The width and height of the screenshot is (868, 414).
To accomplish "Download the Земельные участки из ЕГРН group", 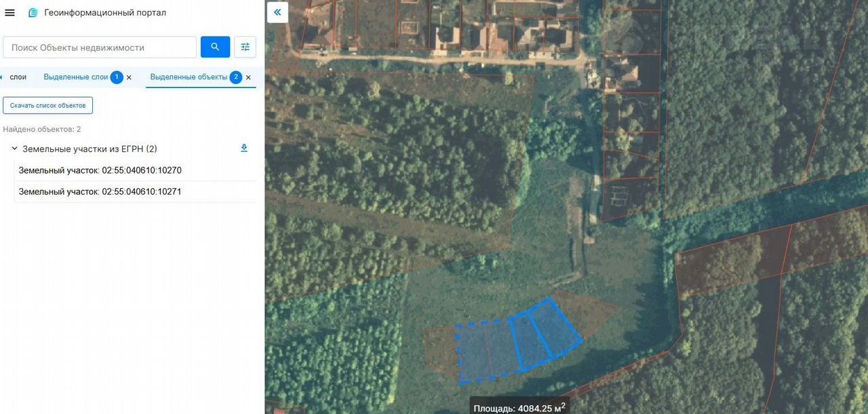I will 244,148.
